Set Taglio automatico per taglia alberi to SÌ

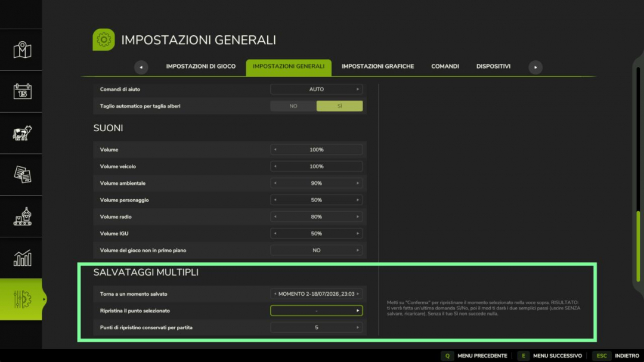pos(340,106)
